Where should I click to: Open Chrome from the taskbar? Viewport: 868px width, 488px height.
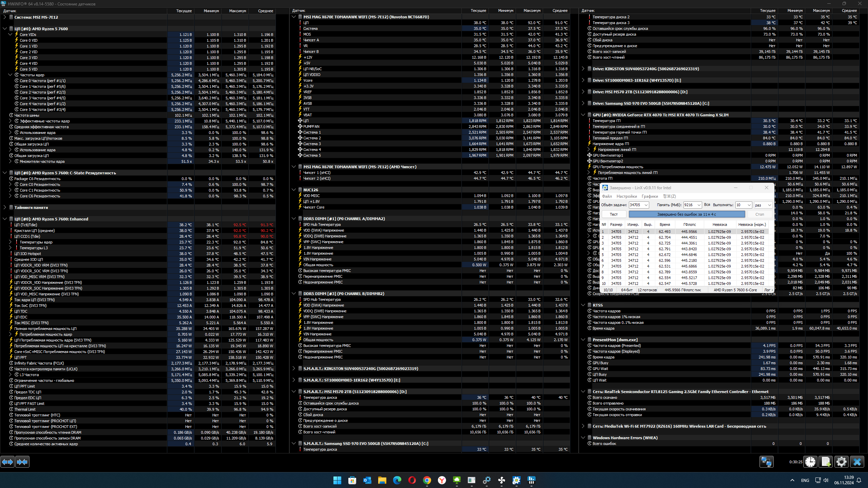pos(427,480)
